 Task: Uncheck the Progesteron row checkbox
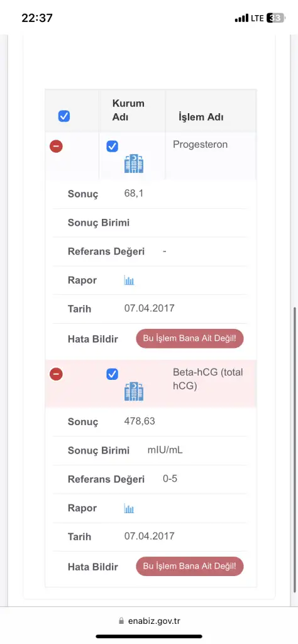point(112,146)
